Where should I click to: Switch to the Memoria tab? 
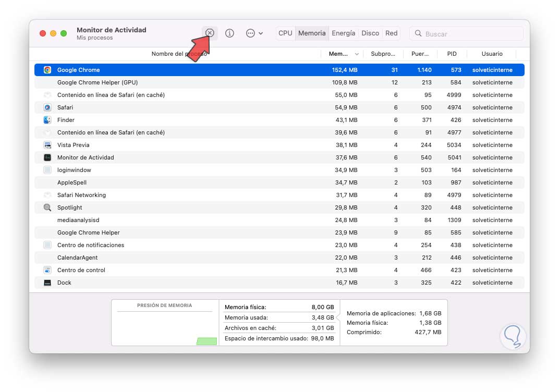[x=312, y=33]
